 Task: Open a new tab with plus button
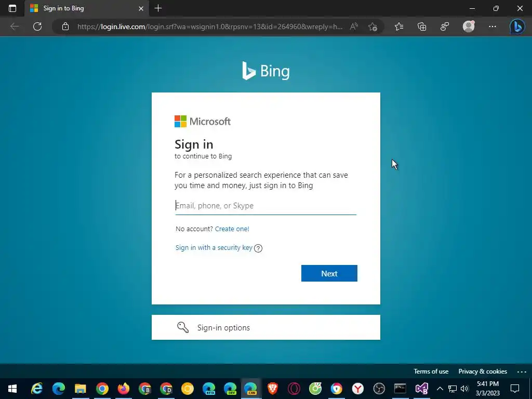[158, 8]
